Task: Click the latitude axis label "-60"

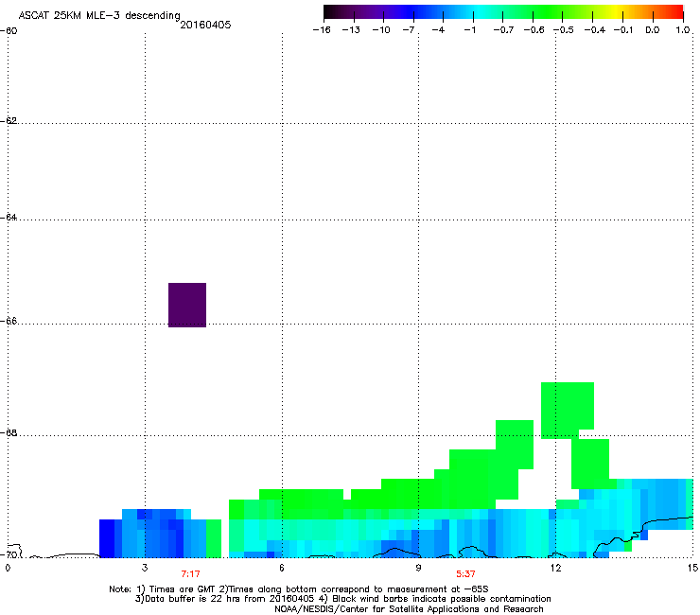Action: (9, 31)
